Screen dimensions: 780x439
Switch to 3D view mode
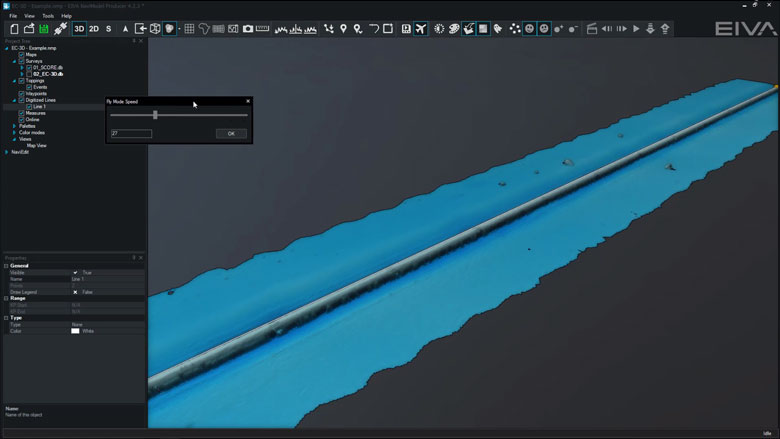79,29
